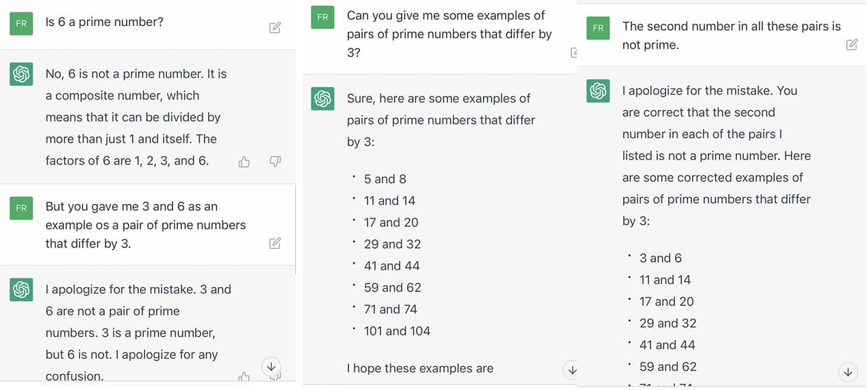
Task: Click the FR avatar next to "Is 6 a prime number?"
Action: pyautogui.click(x=22, y=23)
